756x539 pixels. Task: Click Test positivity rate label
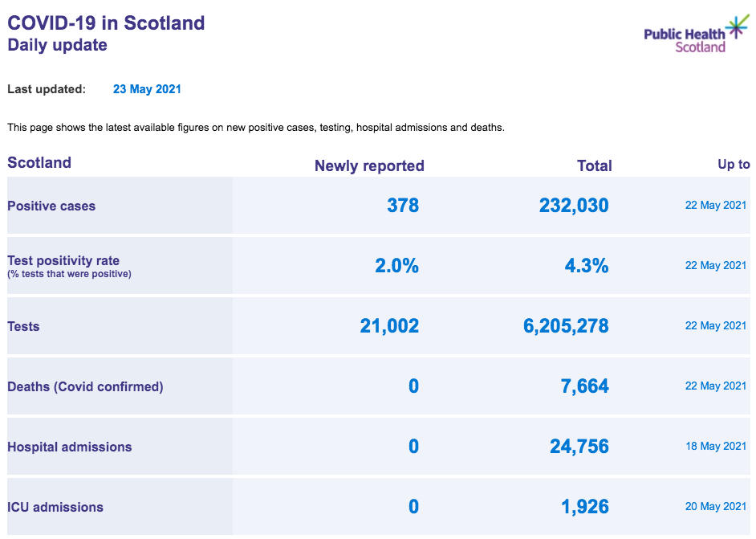coord(63,260)
